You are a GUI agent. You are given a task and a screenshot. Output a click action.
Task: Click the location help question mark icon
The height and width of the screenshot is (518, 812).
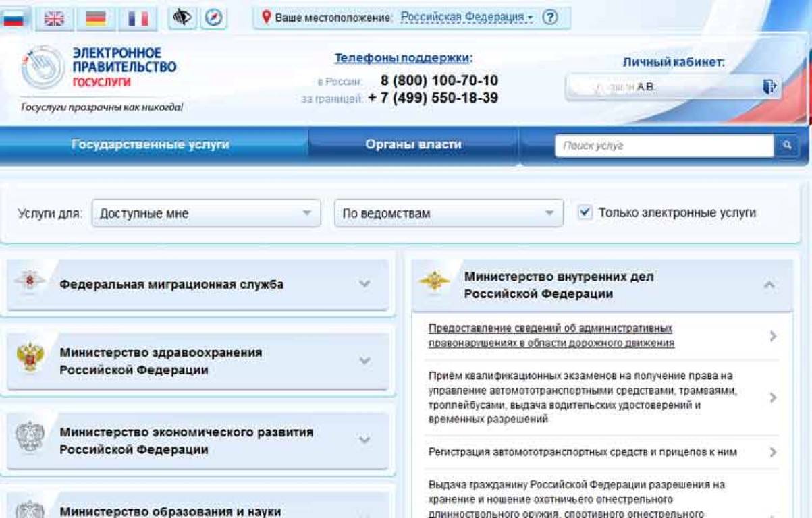pyautogui.click(x=550, y=18)
